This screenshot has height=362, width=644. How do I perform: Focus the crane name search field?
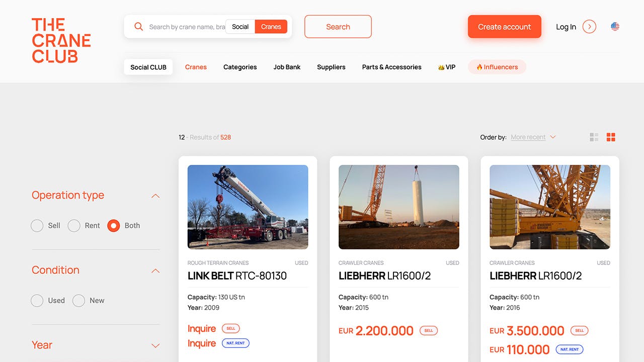click(x=187, y=27)
